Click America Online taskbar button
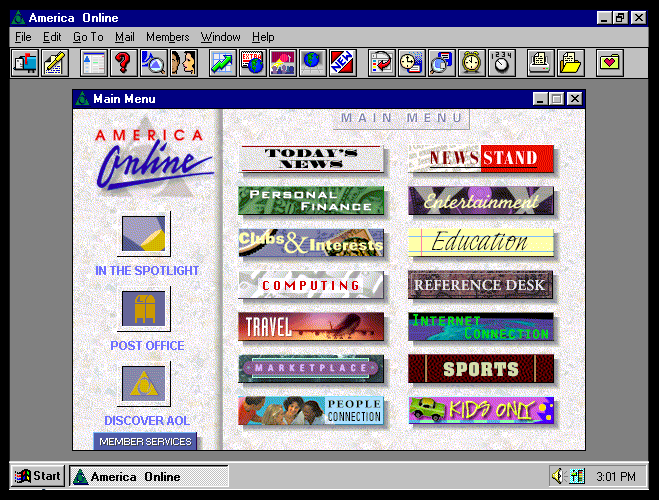659x500 pixels. 149,476
